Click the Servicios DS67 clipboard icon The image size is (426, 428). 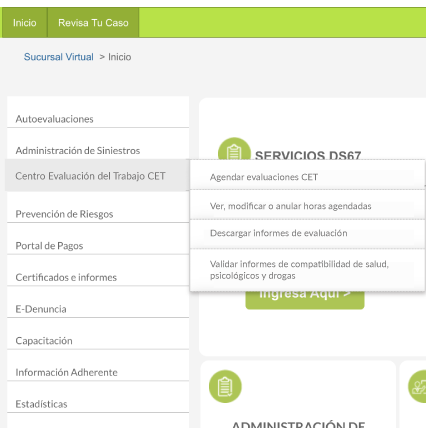pos(234,149)
